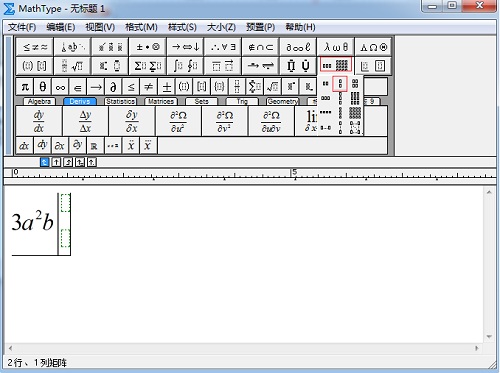The image size is (500, 373).
Task: Select the centered tab stop
Action: [56, 162]
